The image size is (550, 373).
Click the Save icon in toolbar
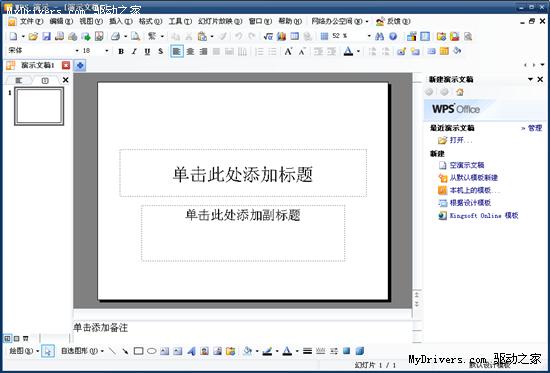[x=47, y=36]
